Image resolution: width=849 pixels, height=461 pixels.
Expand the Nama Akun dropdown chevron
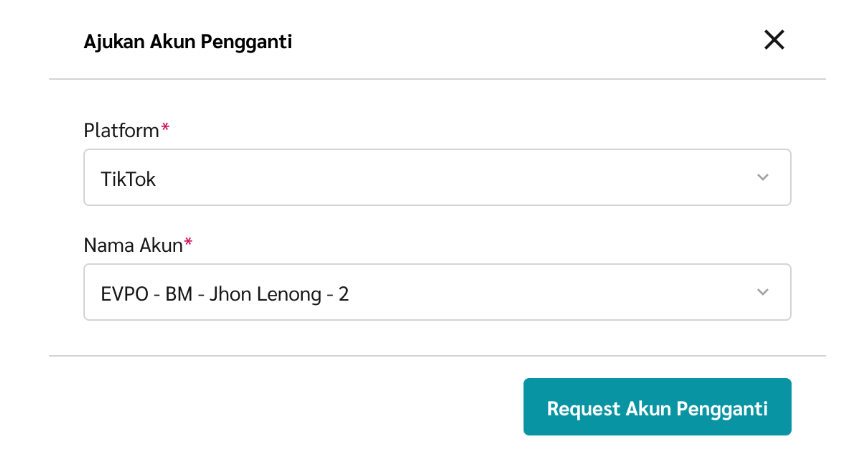[763, 293]
